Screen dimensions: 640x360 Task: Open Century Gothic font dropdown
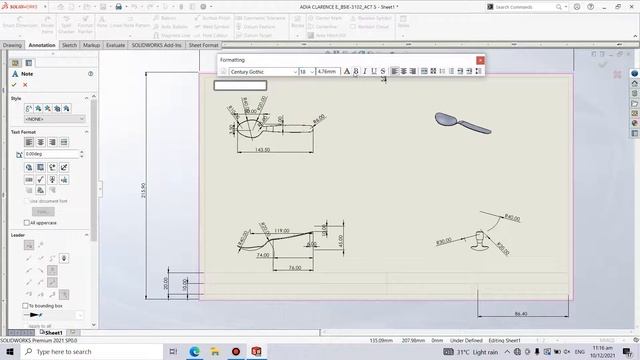[x=295, y=72]
